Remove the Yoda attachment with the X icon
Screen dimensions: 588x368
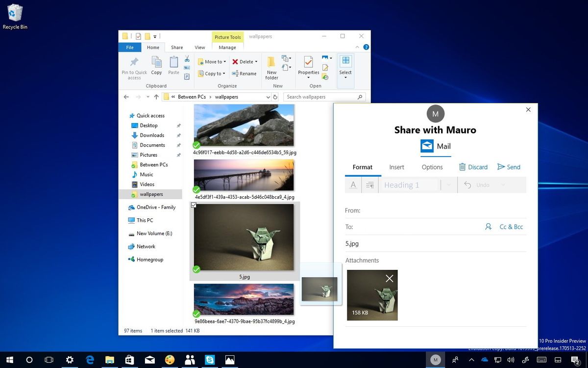(x=389, y=278)
